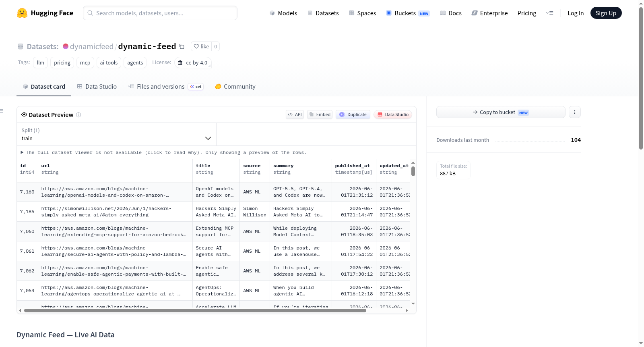This screenshot has height=347, width=644.
Task: Click the simonwillison.net url cell
Action: (115, 212)
